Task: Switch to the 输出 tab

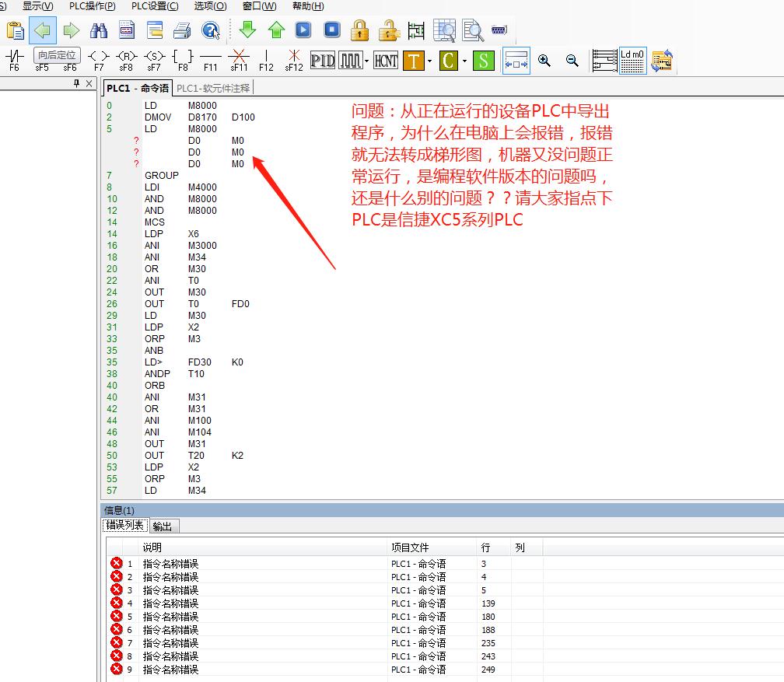Action: pyautogui.click(x=162, y=526)
